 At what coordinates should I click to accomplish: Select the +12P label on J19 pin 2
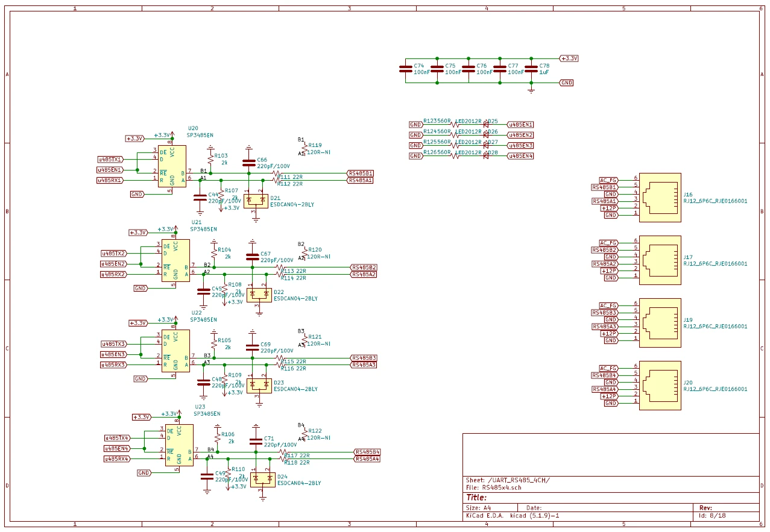(x=610, y=333)
